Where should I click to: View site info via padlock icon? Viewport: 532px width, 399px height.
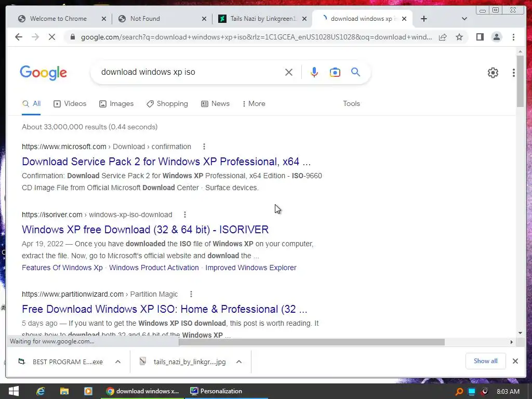73,37
